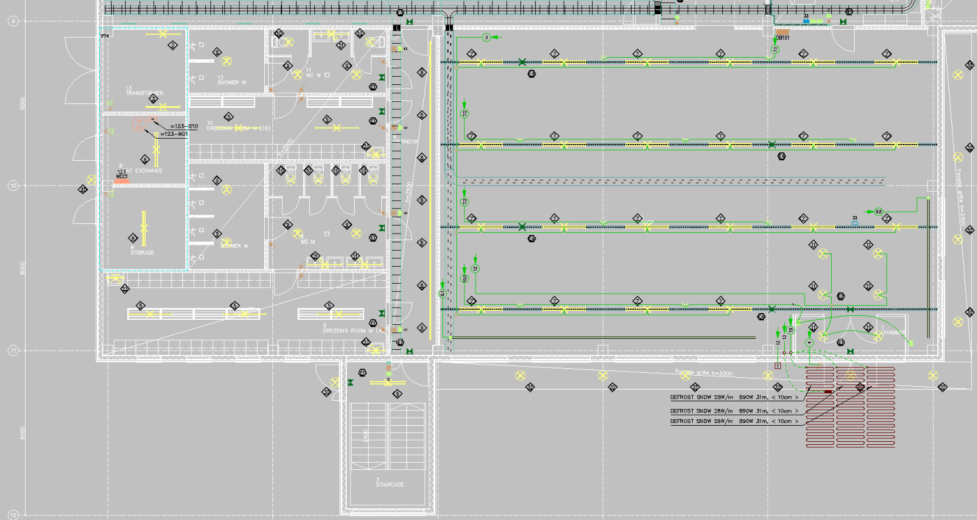Select the small cyan device symbol at right

[x=856, y=221]
